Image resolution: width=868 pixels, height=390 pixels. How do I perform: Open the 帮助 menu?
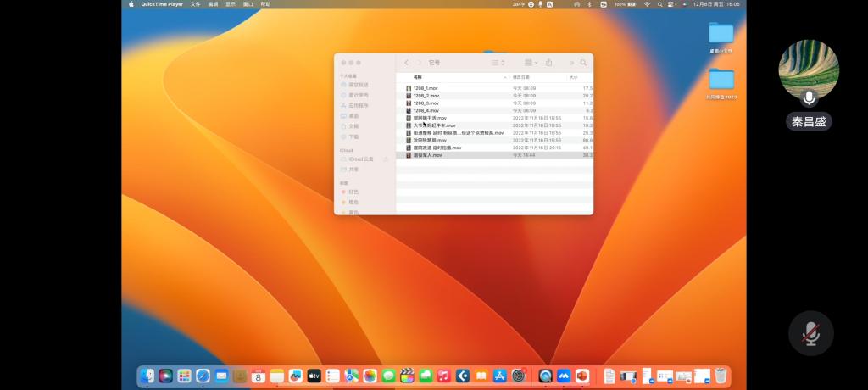pos(265,4)
